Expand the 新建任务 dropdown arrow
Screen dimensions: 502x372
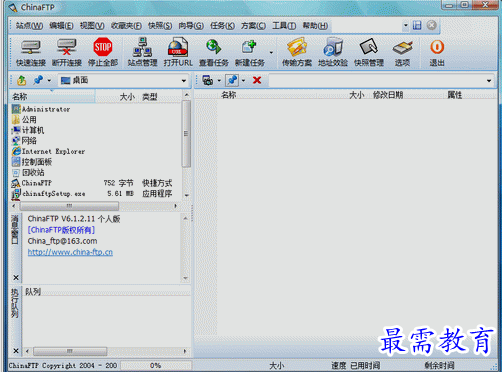(x=271, y=53)
